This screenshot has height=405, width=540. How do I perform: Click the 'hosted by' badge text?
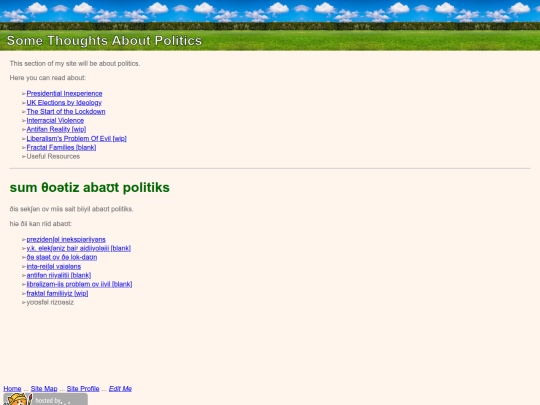(x=48, y=401)
